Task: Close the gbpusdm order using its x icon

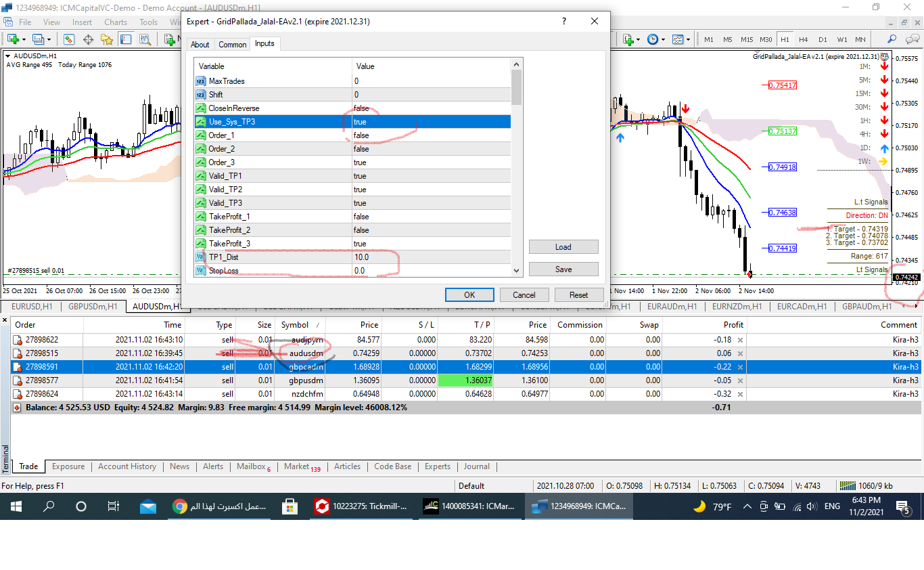Action: (740, 380)
